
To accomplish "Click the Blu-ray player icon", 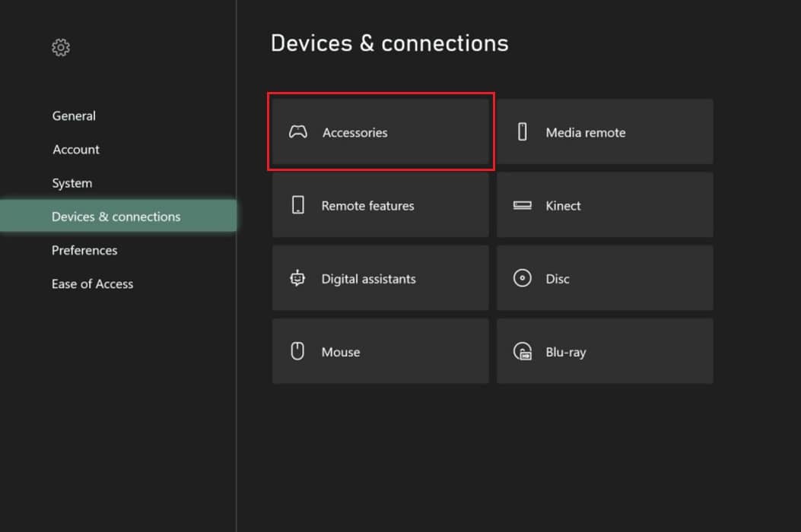I will click(x=523, y=351).
